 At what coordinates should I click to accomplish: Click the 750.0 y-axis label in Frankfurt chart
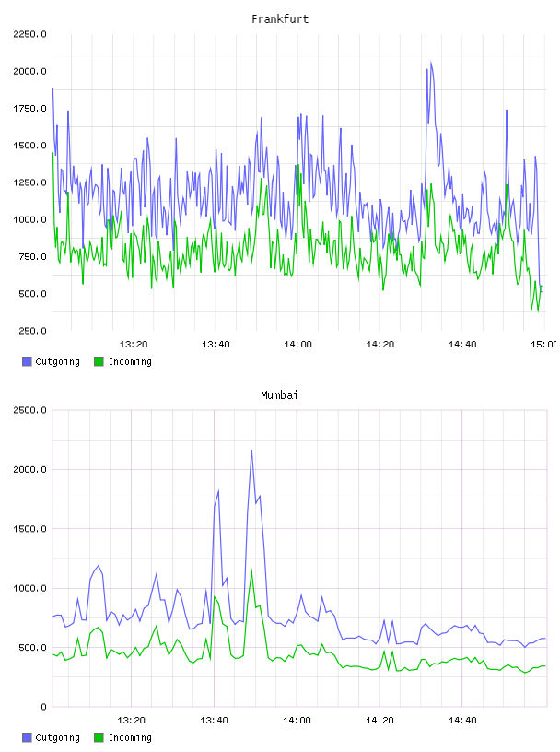pos(32,257)
